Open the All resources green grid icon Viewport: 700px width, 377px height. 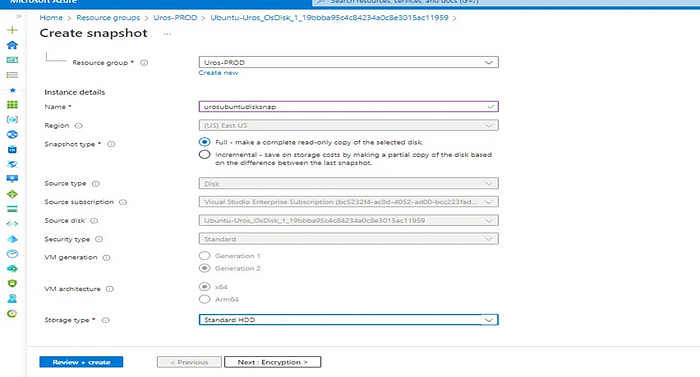point(12,105)
